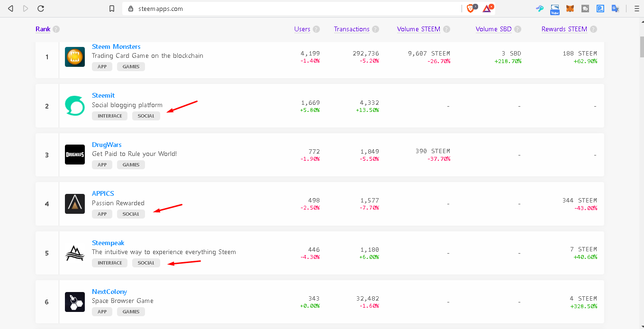Click the NextColony hexagon logo
Image resolution: width=644 pixels, height=329 pixels.
[75, 302]
